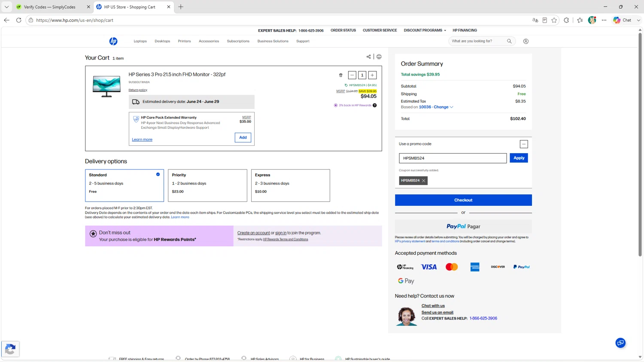Click Order Status link
This screenshot has height=362, width=644.
(x=343, y=30)
